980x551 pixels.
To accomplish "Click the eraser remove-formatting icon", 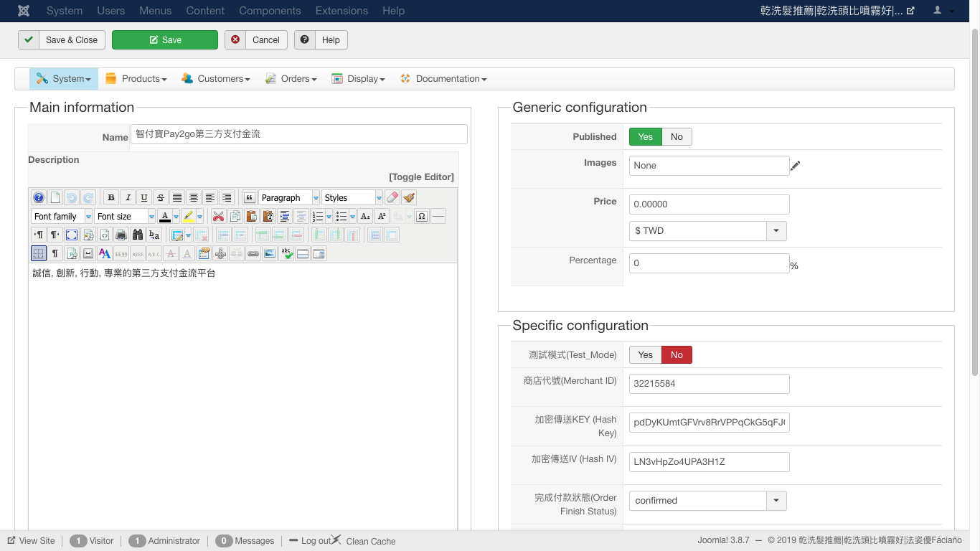I will pyautogui.click(x=392, y=198).
